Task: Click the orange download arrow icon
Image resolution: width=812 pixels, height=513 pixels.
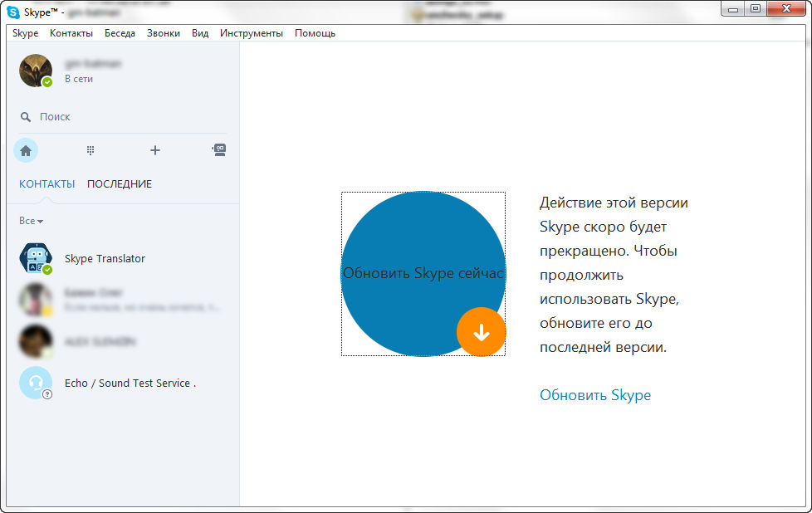Action: click(x=481, y=332)
